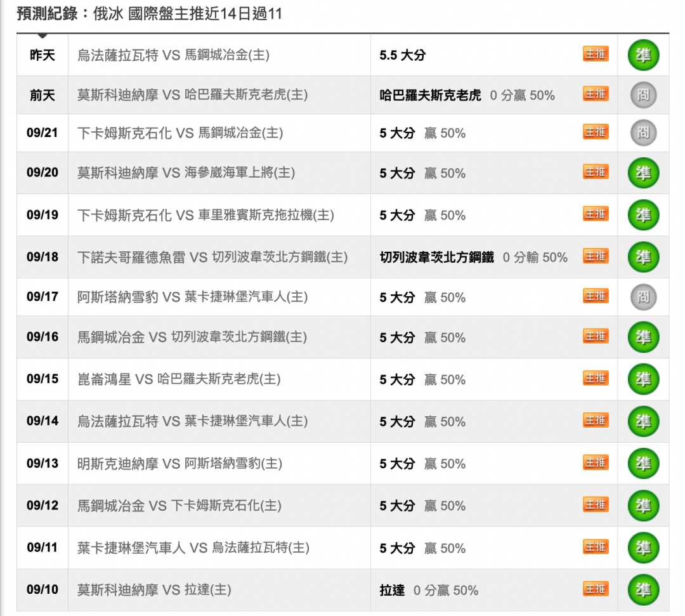Image resolution: width=685 pixels, height=616 pixels.
Task: Click the 5 大分 prediction in the 09/16 row
Action: pyautogui.click(x=422, y=337)
